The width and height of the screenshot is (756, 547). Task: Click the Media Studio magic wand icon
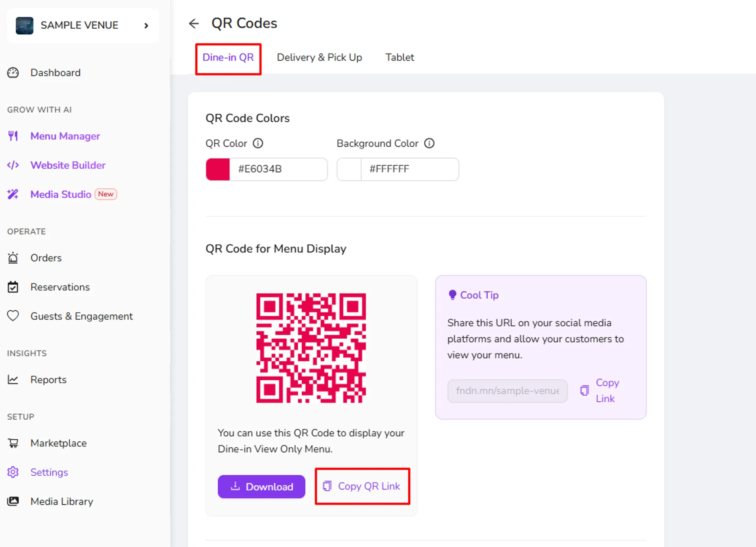pos(13,194)
